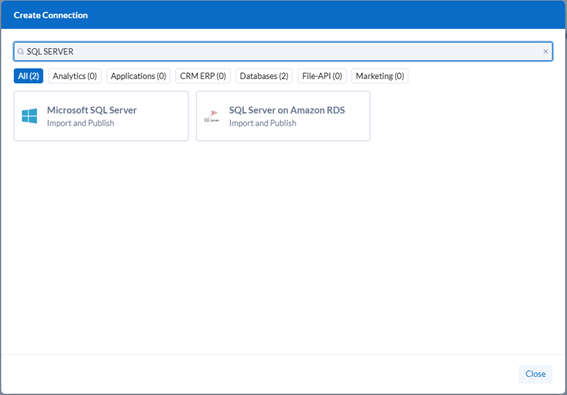Choose the SQL Server on Amazon RDS title
Image resolution: width=567 pixels, height=395 pixels.
point(287,110)
